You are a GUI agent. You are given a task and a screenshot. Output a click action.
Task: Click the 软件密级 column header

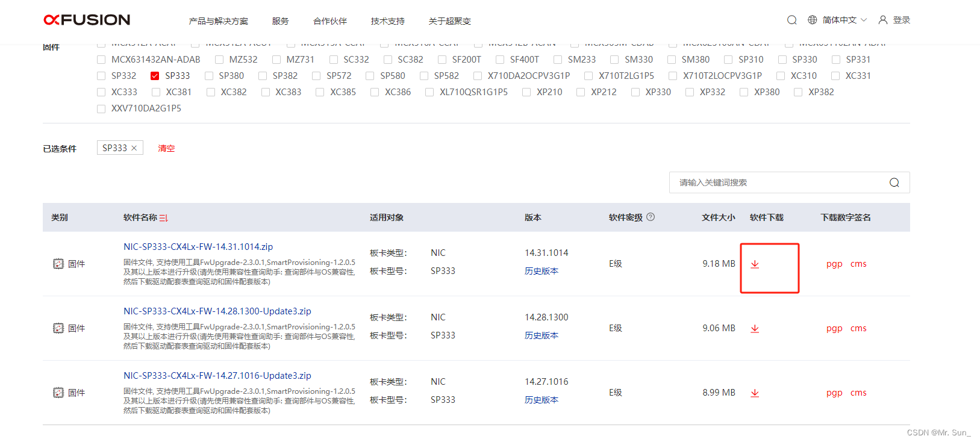[626, 217]
